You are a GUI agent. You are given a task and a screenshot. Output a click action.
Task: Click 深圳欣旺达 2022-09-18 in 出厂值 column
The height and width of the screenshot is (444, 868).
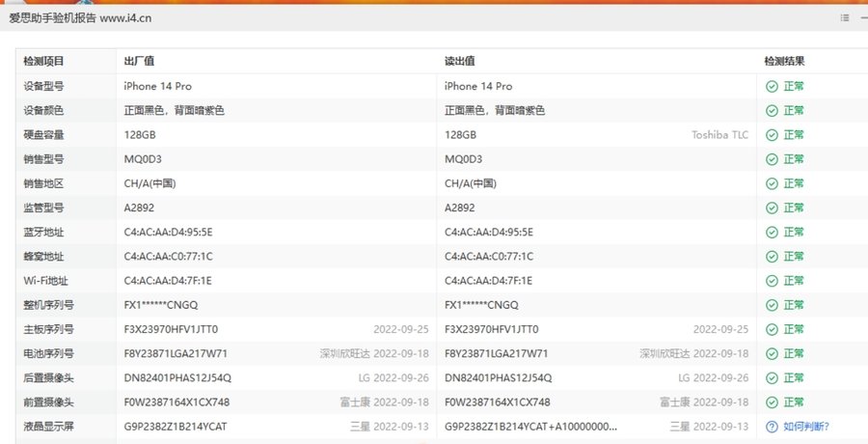[374, 353]
